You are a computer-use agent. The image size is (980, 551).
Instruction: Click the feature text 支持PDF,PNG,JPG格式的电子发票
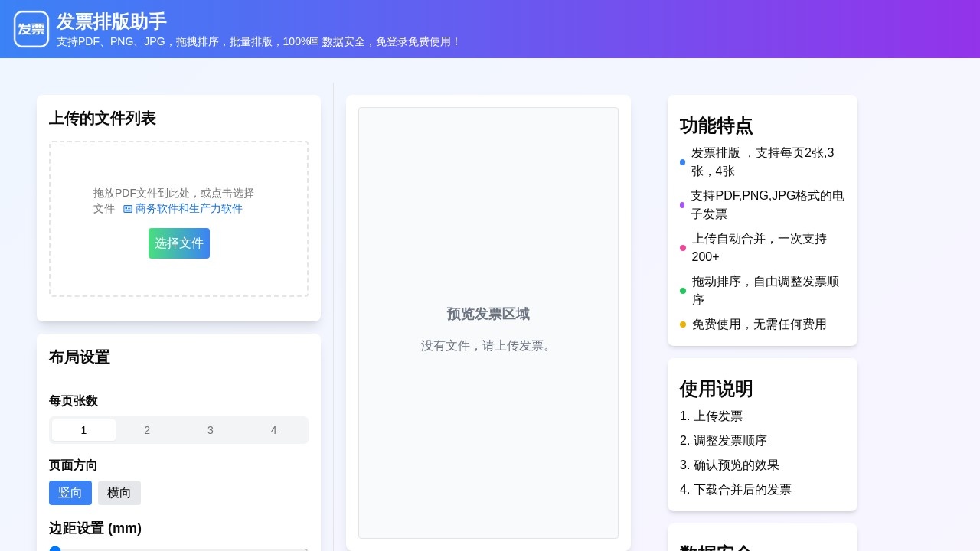[x=767, y=205]
